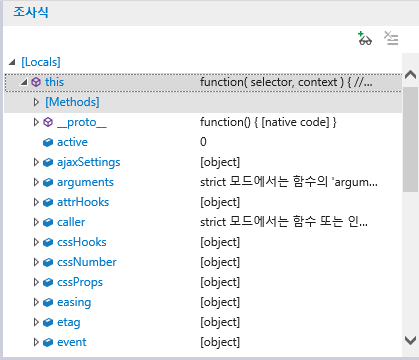The image size is (419, 360).
Task: Click the value 'function( selector, context ) { //...'
Action: [x=286, y=82]
